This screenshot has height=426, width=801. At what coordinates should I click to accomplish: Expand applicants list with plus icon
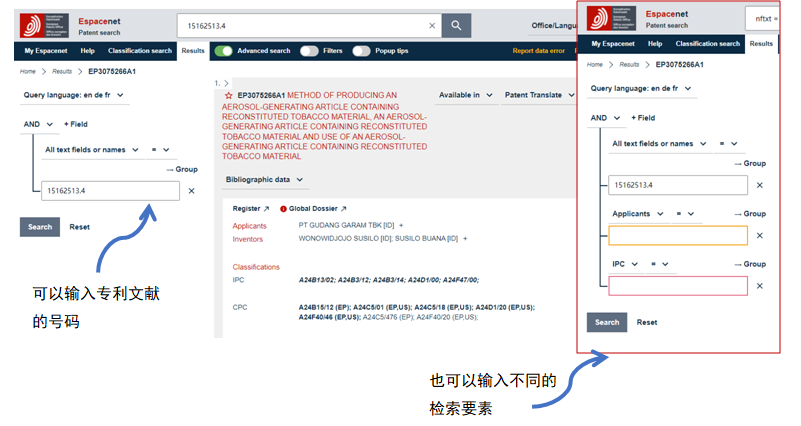401,225
